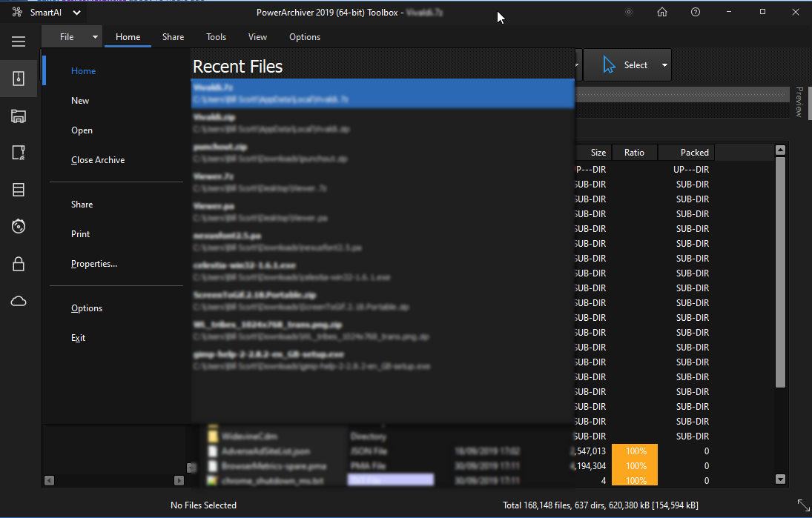812x518 pixels.
Task: Switch to the Tools tab
Action: click(216, 37)
